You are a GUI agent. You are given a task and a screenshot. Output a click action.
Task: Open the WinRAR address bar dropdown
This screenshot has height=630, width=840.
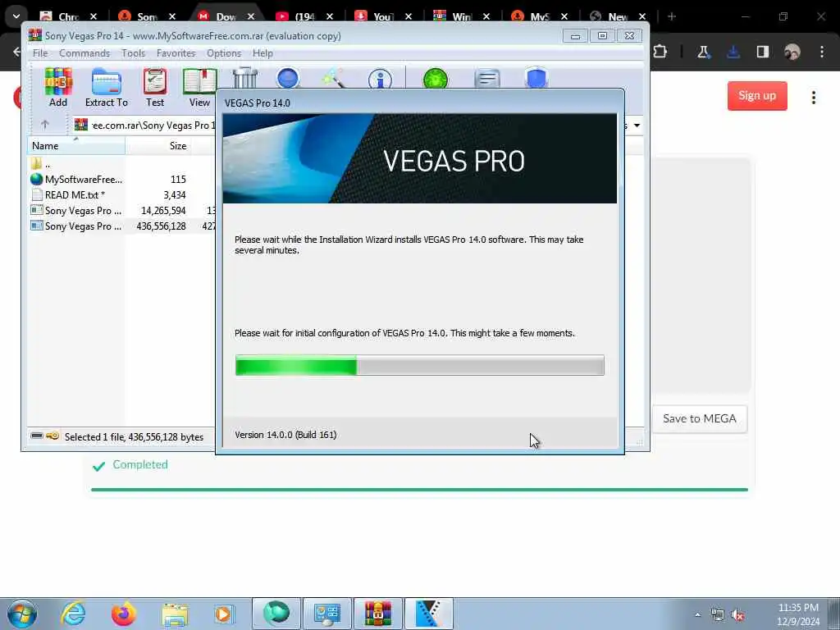tap(637, 126)
